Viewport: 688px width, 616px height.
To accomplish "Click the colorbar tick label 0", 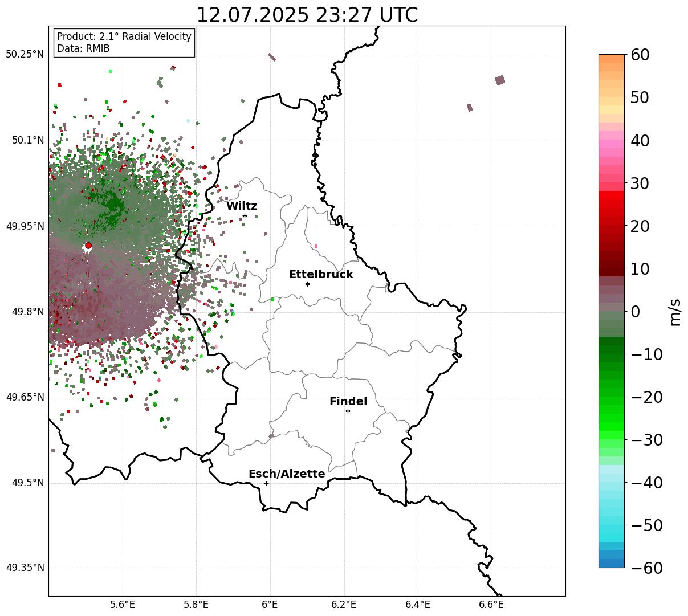I will (635, 312).
